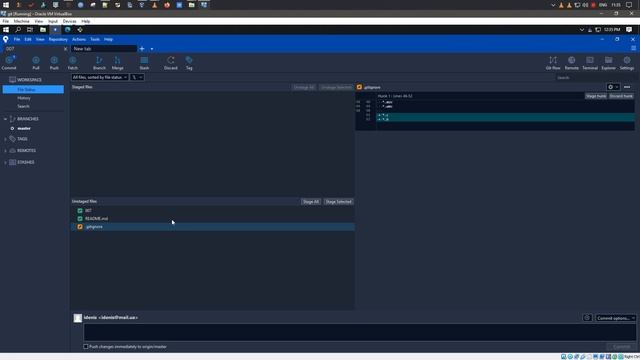Open guest notification center icon

click(629, 29)
